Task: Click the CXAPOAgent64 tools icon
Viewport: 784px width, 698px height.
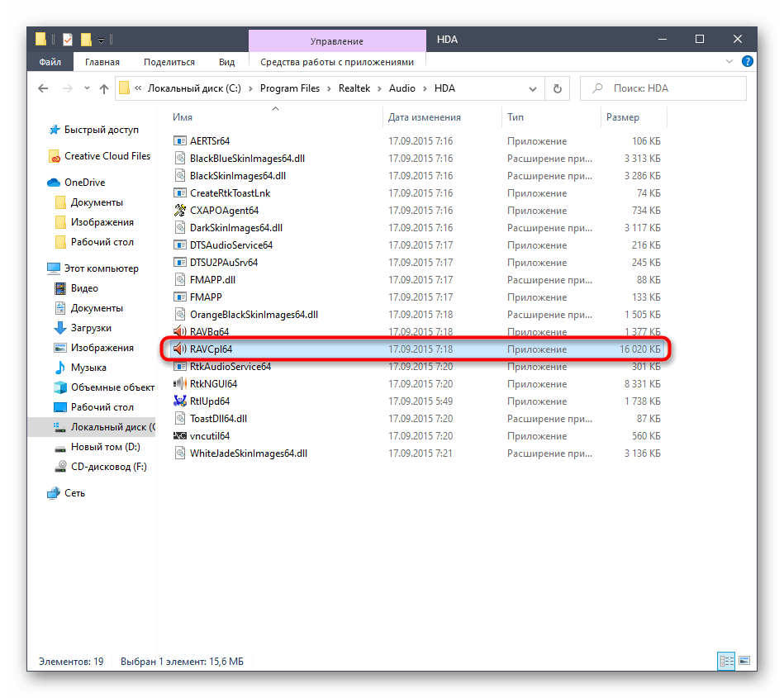Action: pos(179,211)
